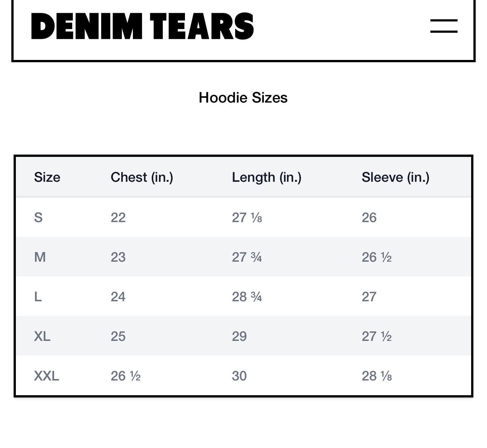This screenshot has width=487, height=448.
Task: Click the Chest (in.) column header
Action: point(142,177)
